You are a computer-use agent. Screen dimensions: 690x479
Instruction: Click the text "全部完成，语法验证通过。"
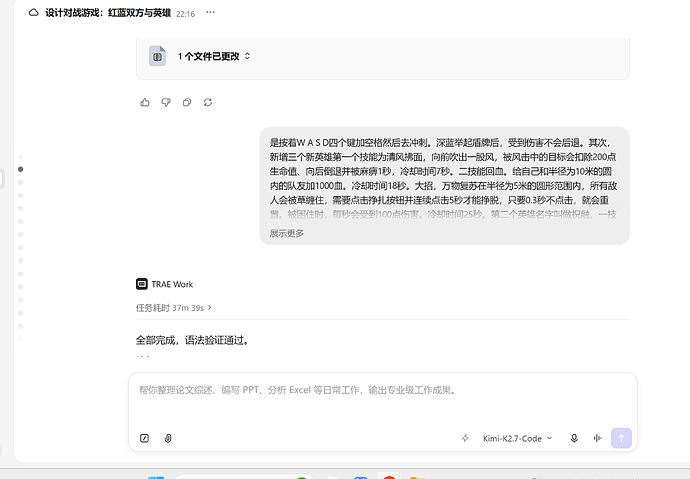click(193, 340)
